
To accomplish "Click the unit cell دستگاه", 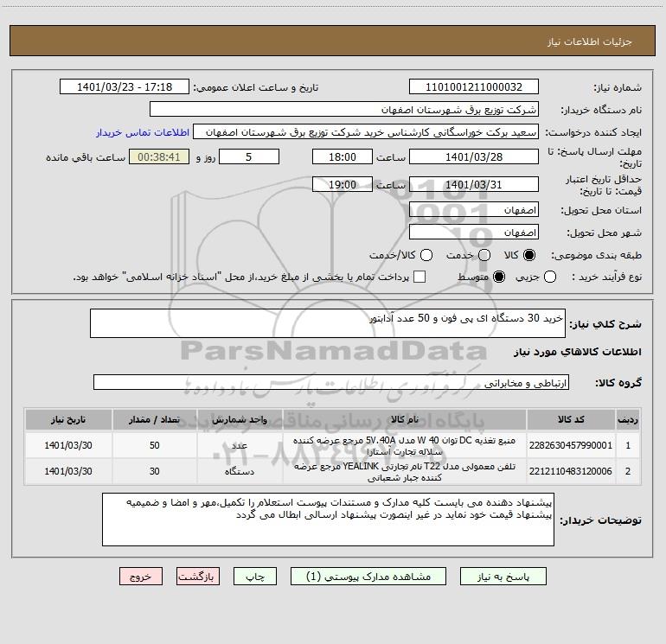I will [x=240, y=471].
